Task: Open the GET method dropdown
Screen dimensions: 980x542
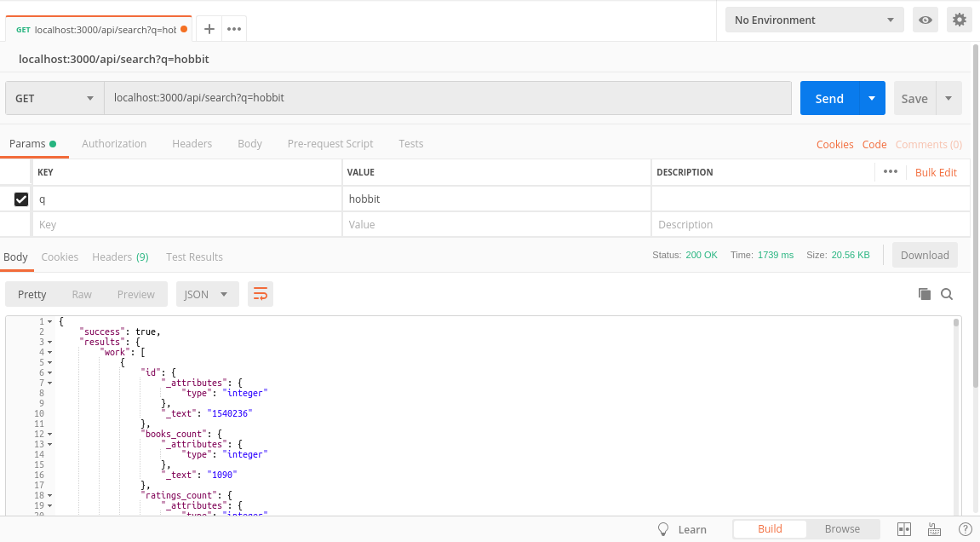Action: [x=54, y=98]
